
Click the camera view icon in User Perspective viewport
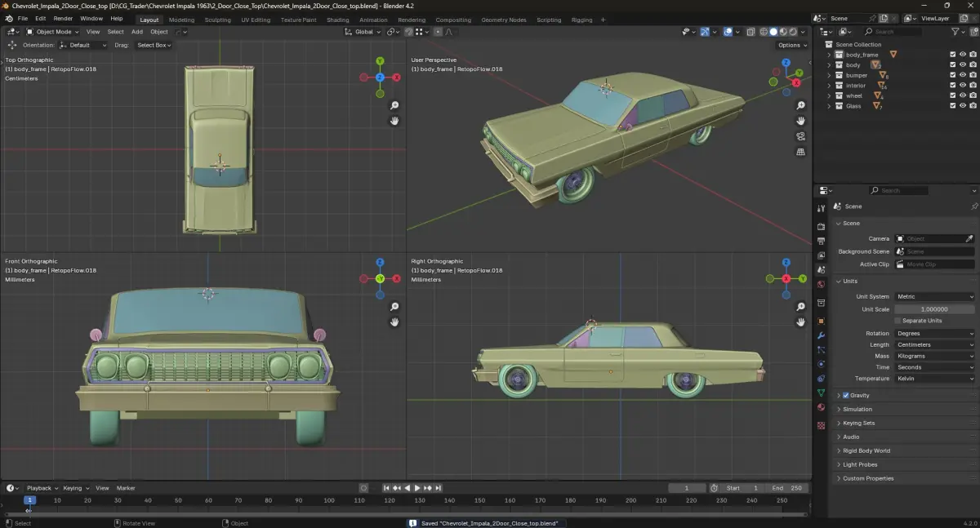801,136
